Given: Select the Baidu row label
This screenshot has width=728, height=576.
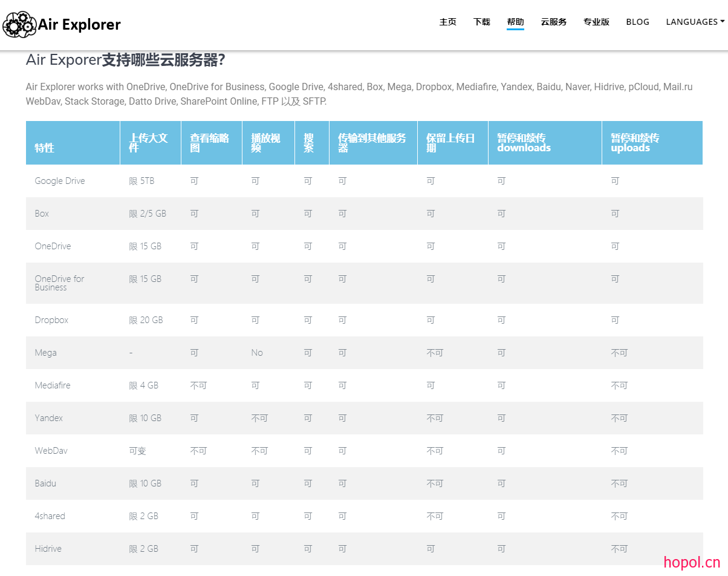Looking at the screenshot, I should [45, 483].
